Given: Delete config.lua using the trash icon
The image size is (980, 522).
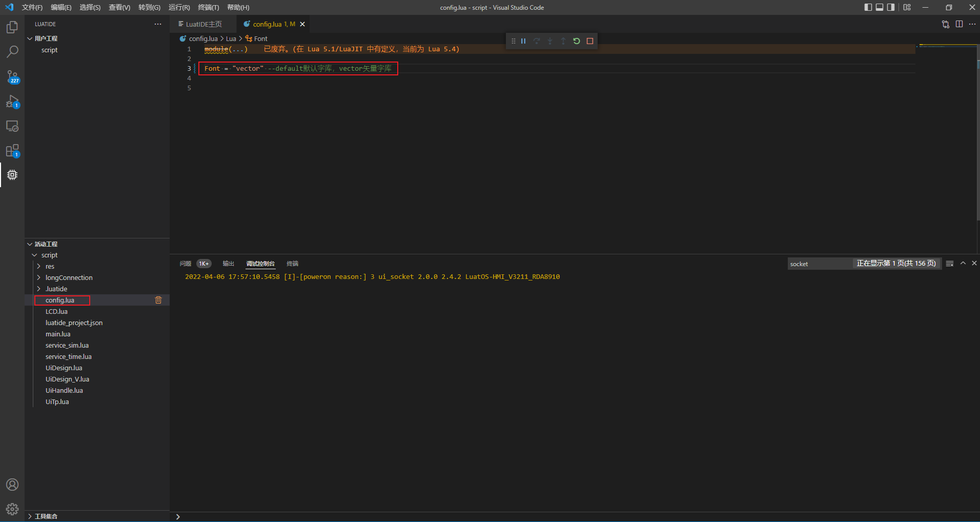Looking at the screenshot, I should pyautogui.click(x=158, y=300).
